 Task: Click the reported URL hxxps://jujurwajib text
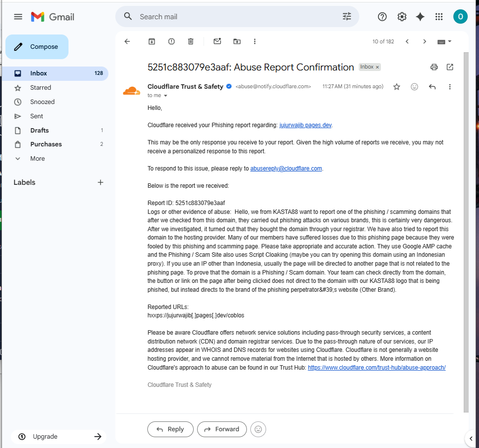[196, 315]
